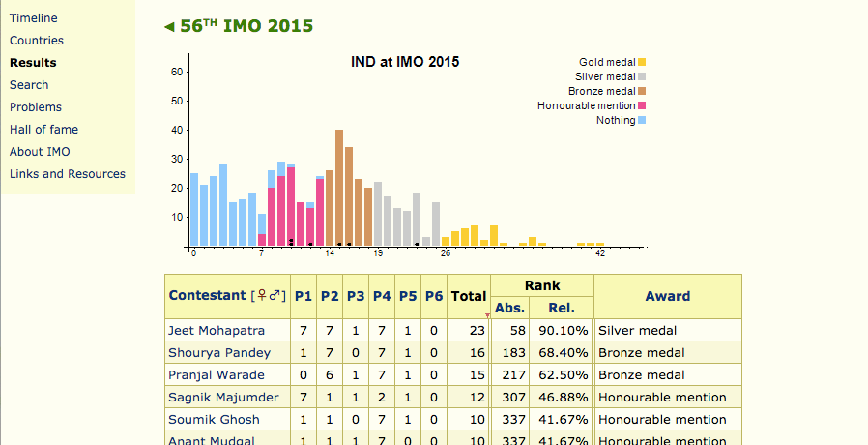Viewport: 868px width, 445px height.
Task: Go to Countries in the sidebar
Action: pos(37,41)
